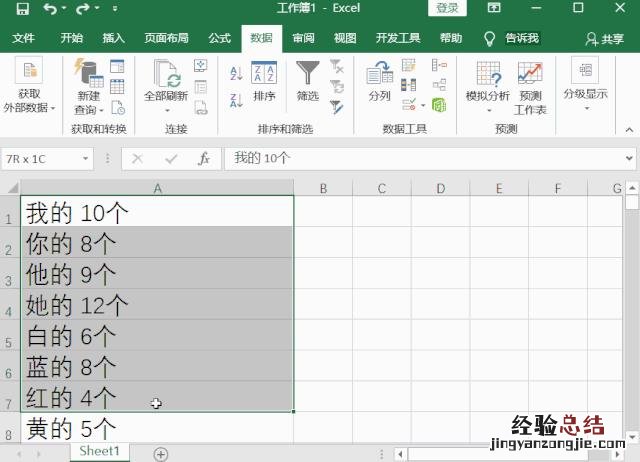Select cell A8 containing 黄的 5个
640x462 pixels.
click(156, 429)
